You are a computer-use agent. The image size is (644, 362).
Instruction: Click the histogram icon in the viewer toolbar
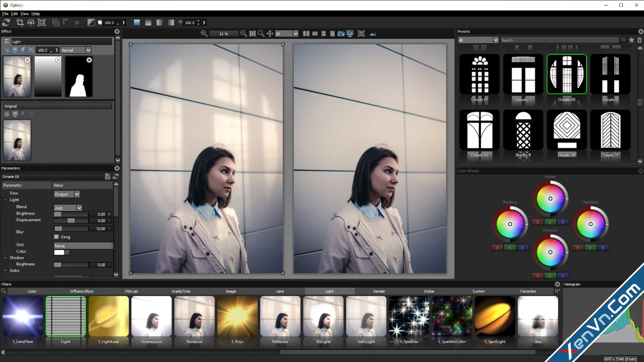tap(373, 34)
